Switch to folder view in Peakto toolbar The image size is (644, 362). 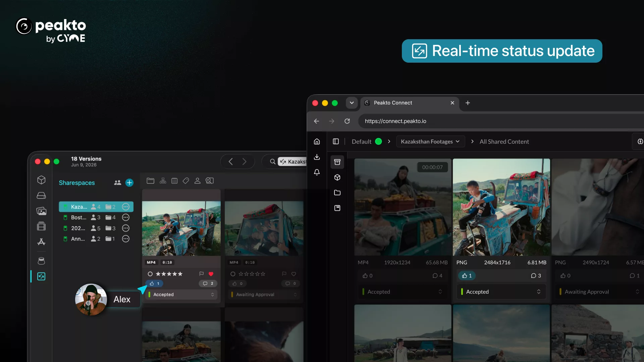151,181
